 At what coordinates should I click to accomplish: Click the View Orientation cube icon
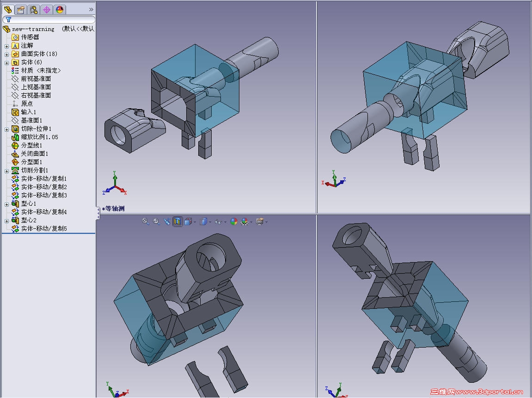pyautogui.click(x=188, y=221)
